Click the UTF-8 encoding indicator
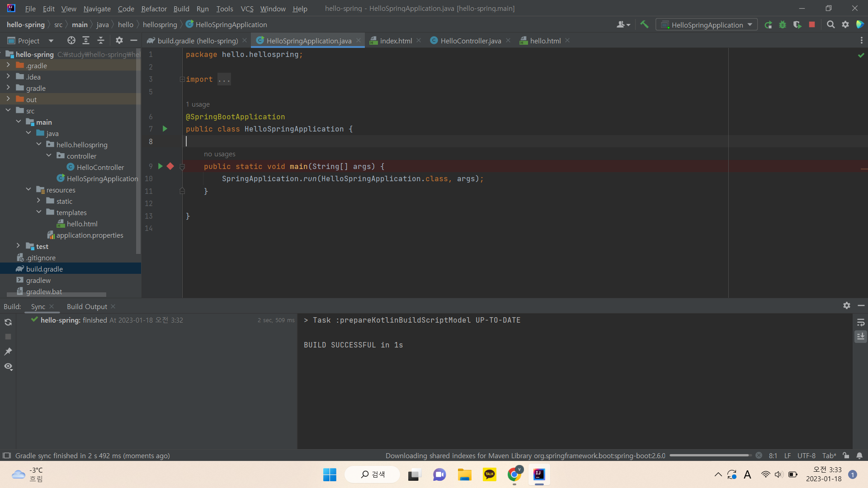The height and width of the screenshot is (488, 868). (806, 455)
